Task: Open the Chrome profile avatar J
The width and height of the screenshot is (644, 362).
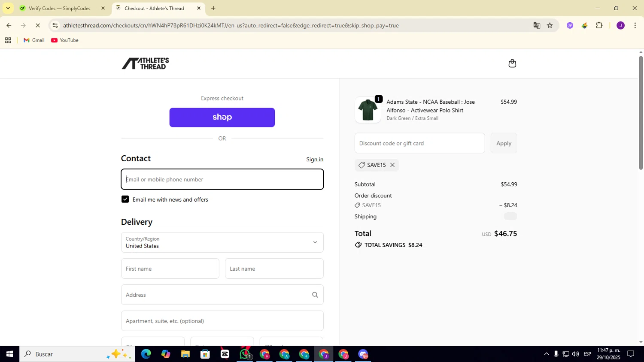Action: point(620,26)
